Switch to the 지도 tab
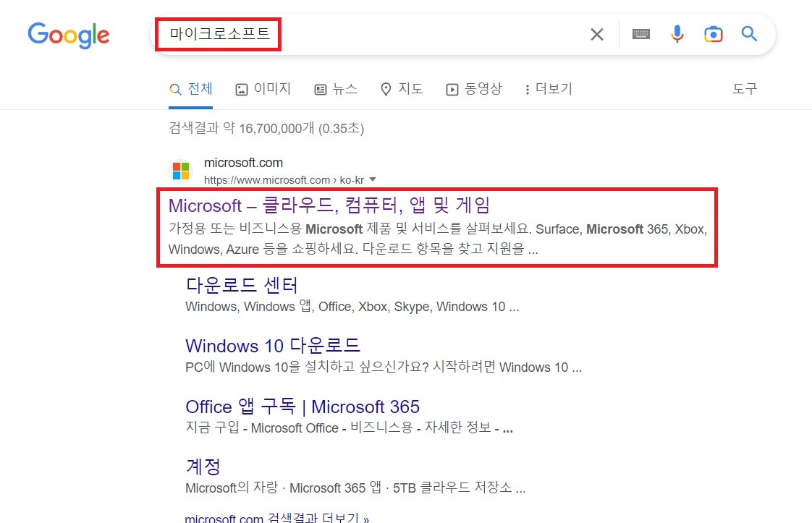The image size is (812, 523). coord(402,89)
